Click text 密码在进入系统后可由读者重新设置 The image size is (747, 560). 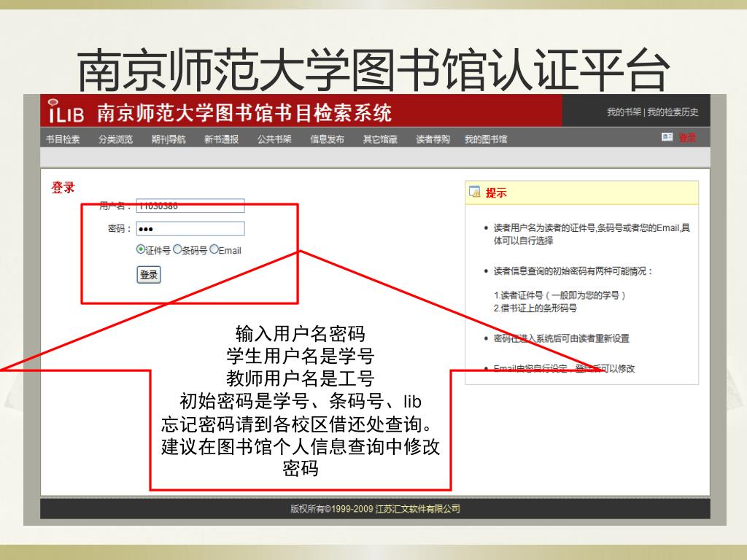(x=561, y=338)
